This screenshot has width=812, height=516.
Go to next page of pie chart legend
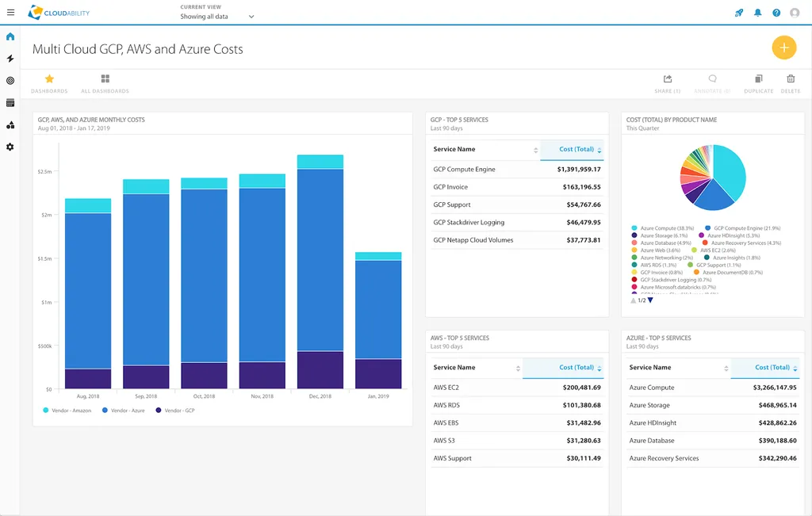(650, 300)
